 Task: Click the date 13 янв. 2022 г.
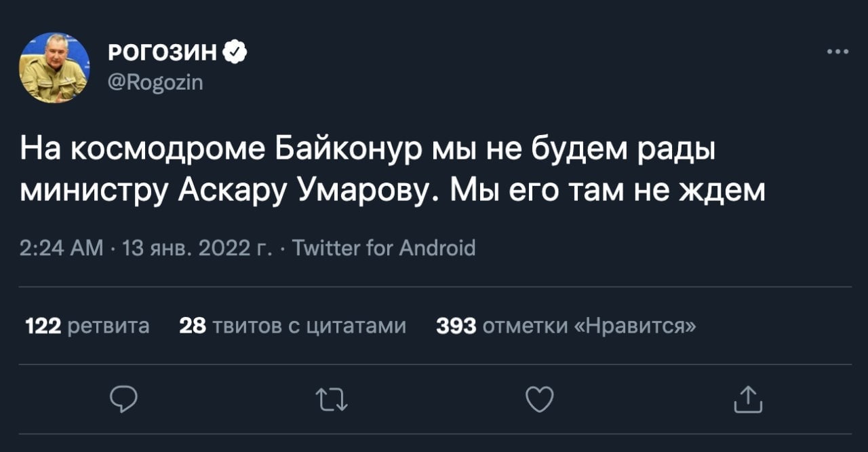click(x=193, y=248)
